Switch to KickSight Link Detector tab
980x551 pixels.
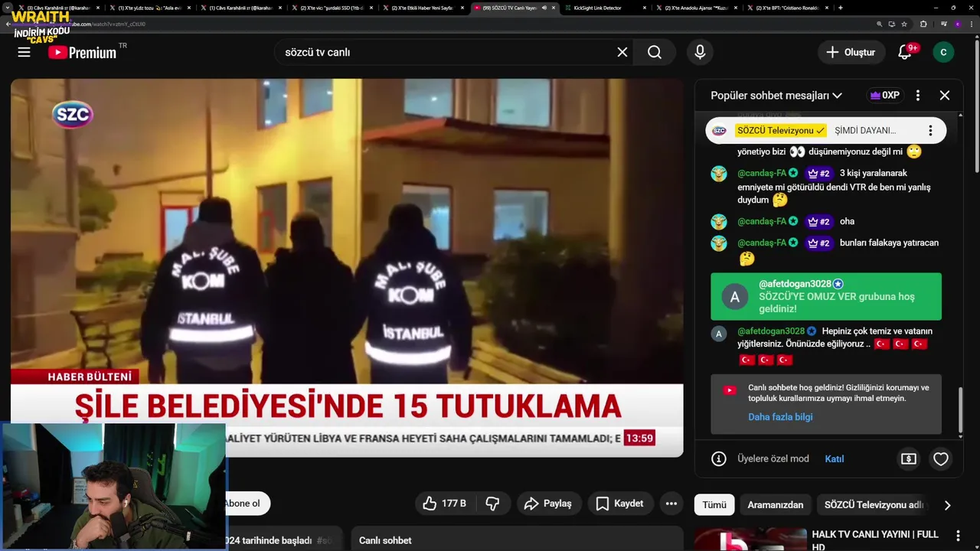coord(605,8)
